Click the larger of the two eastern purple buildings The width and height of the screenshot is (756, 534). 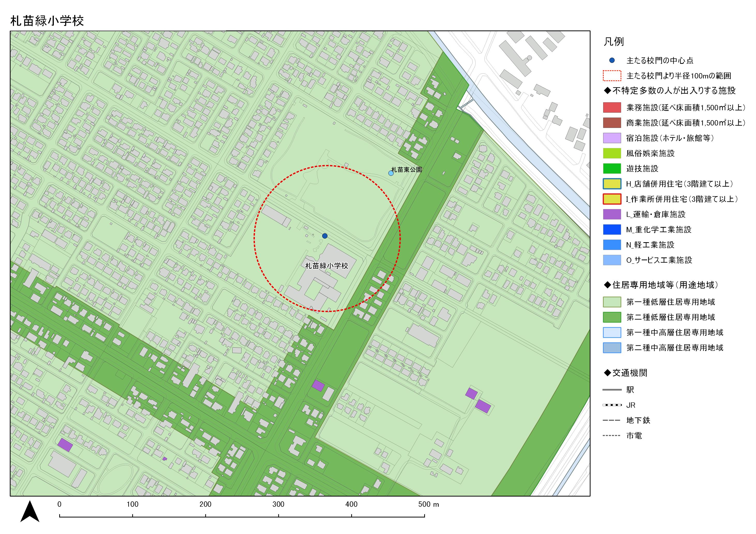483,406
